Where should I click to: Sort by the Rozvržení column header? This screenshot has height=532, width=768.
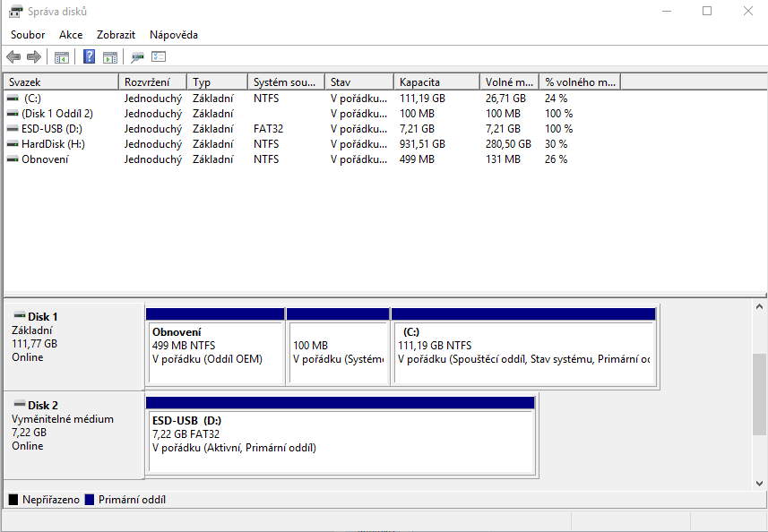[x=153, y=82]
